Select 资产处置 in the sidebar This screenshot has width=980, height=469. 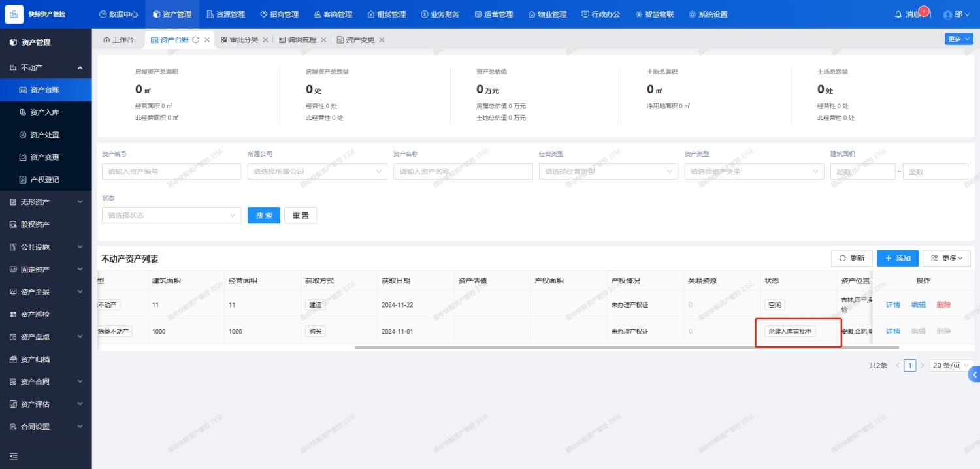pos(46,135)
